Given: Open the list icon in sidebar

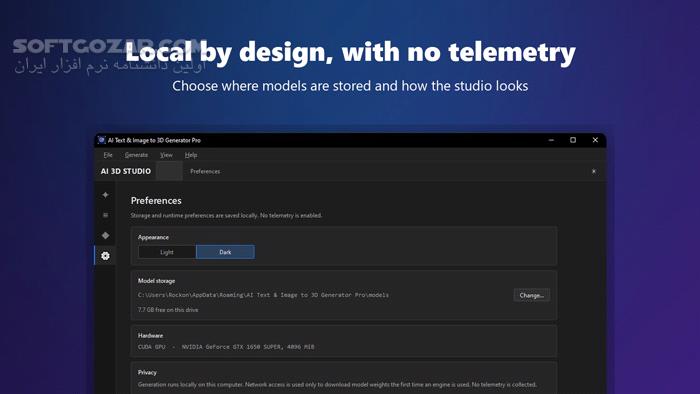Looking at the screenshot, I should point(105,215).
